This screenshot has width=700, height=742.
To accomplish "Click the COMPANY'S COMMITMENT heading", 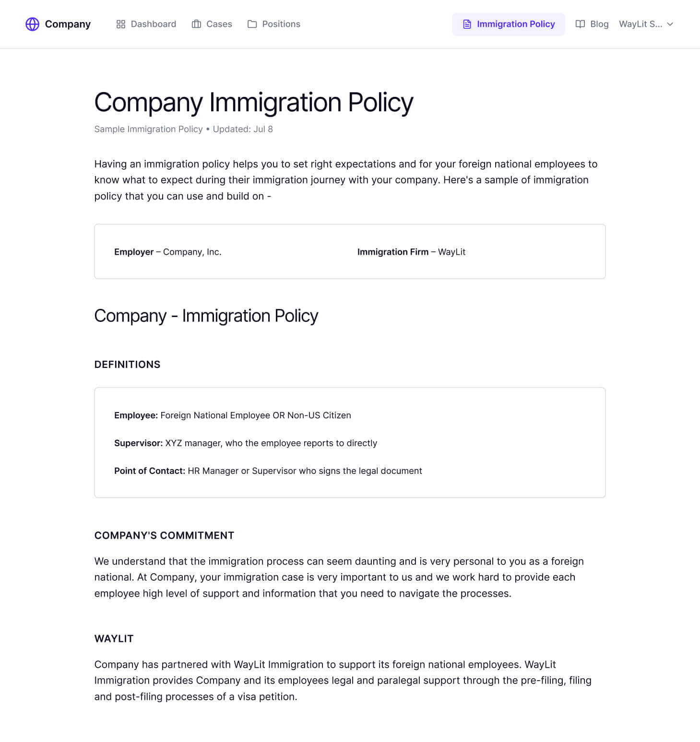I will (x=164, y=535).
